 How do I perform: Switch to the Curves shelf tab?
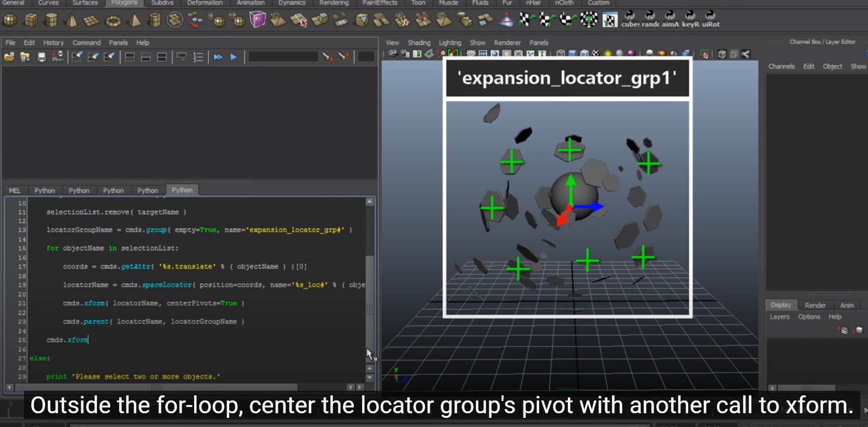click(x=48, y=3)
